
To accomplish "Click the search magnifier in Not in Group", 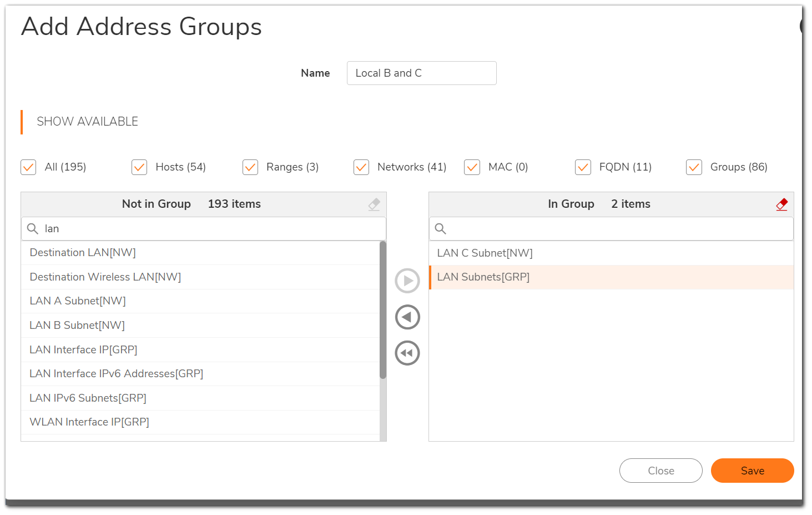I will tap(33, 229).
